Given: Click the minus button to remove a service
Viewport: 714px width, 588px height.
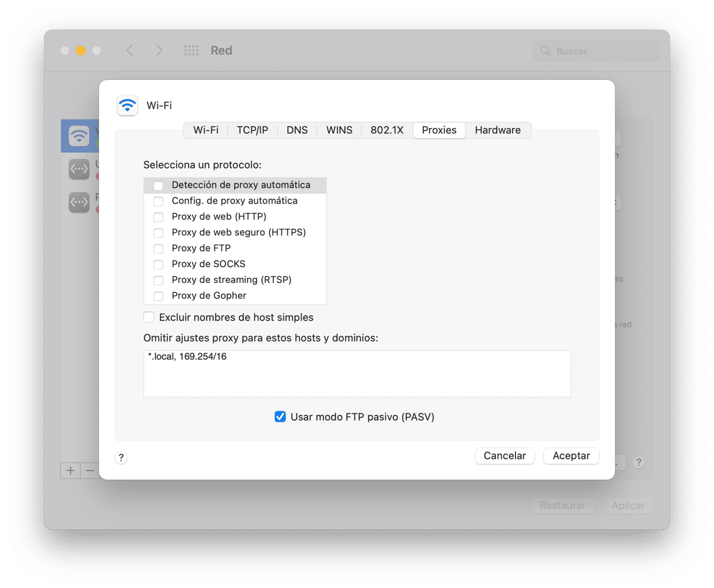Looking at the screenshot, I should [x=90, y=470].
